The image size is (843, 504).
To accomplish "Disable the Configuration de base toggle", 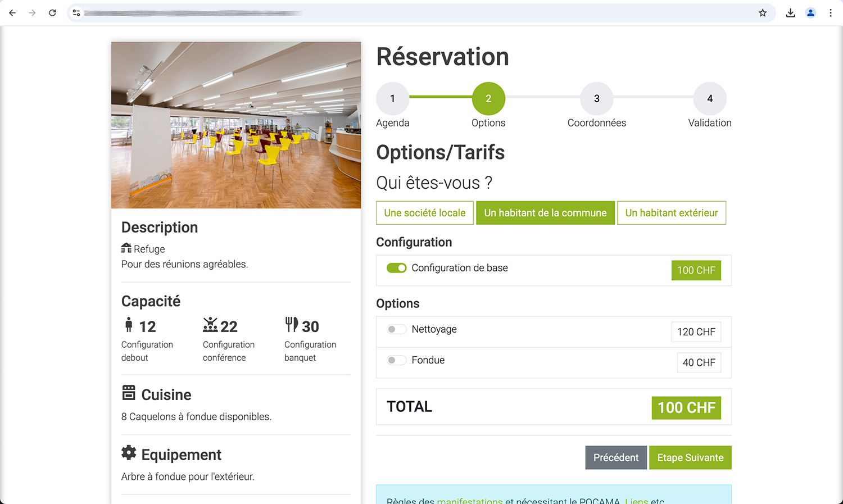I will (x=396, y=268).
